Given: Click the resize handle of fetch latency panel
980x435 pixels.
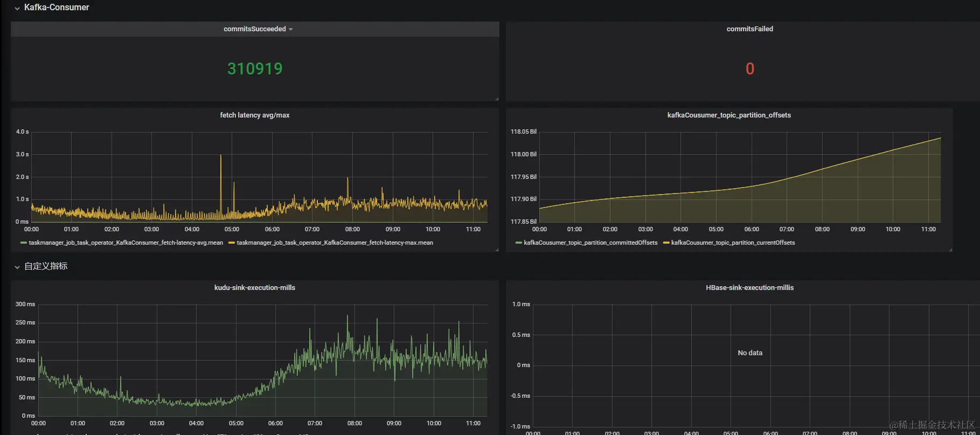Looking at the screenshot, I should point(497,250).
